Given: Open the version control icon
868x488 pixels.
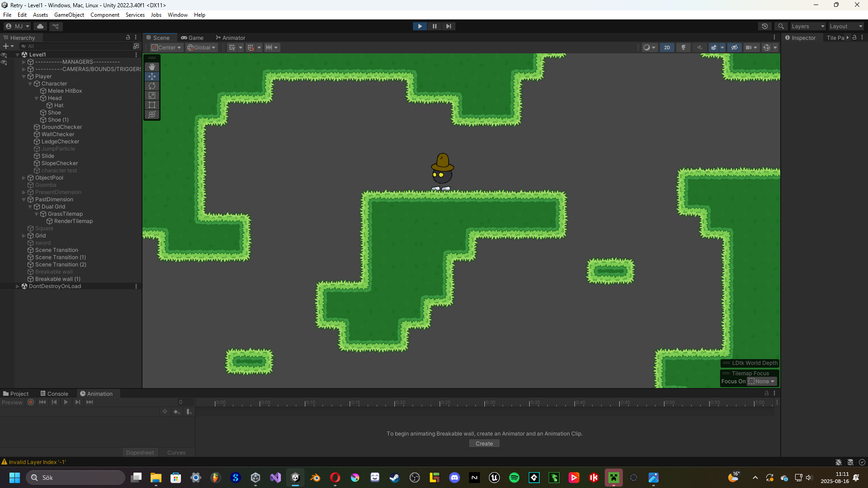Looking at the screenshot, I should pyautogui.click(x=56, y=26).
